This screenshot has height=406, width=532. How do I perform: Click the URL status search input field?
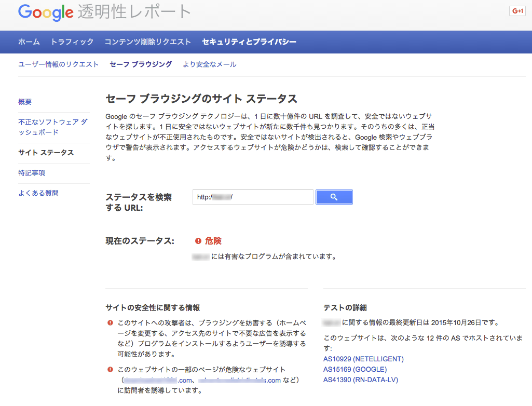[x=253, y=197]
